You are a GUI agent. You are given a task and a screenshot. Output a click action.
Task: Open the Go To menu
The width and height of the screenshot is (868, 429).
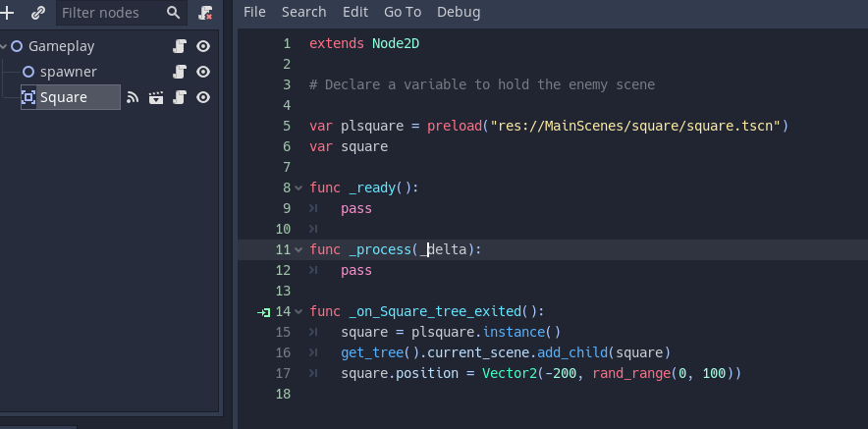[x=403, y=12]
